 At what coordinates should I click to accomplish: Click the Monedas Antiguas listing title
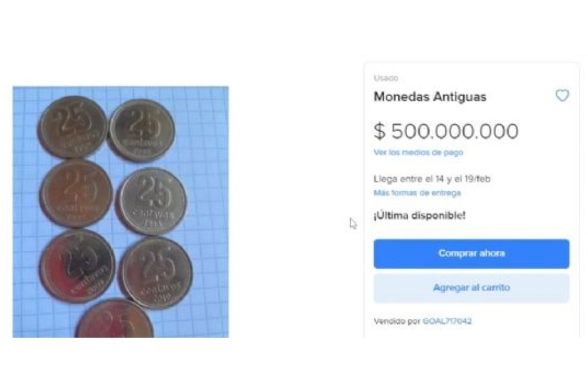point(430,97)
